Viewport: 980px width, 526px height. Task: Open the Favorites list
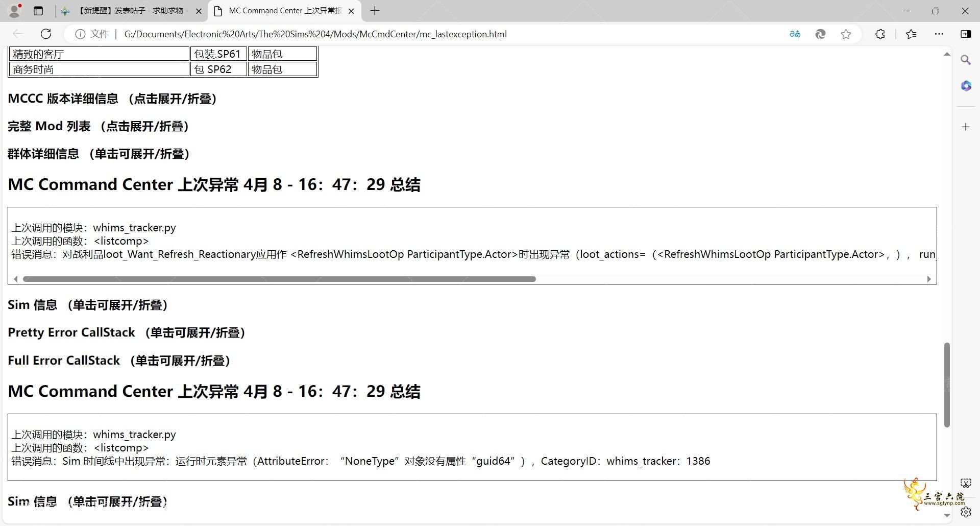[x=911, y=34]
